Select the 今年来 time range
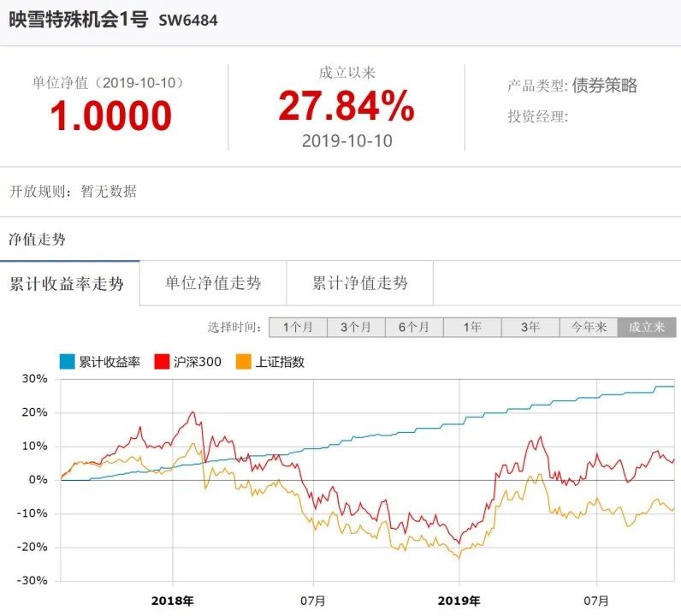This screenshot has height=616, width=681. [589, 327]
